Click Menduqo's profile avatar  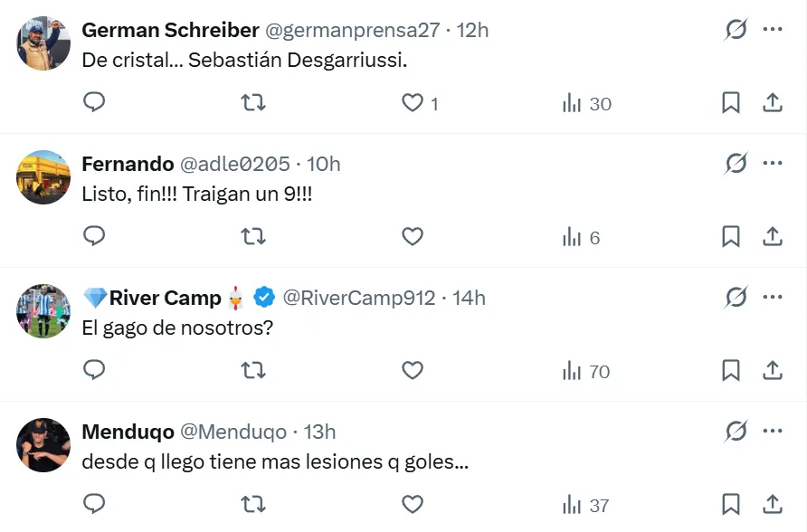point(43,445)
